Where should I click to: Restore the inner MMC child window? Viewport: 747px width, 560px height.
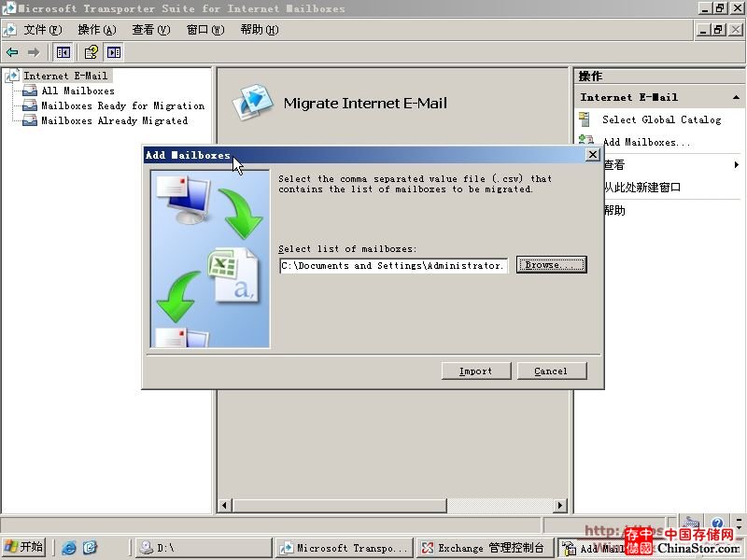coord(718,30)
